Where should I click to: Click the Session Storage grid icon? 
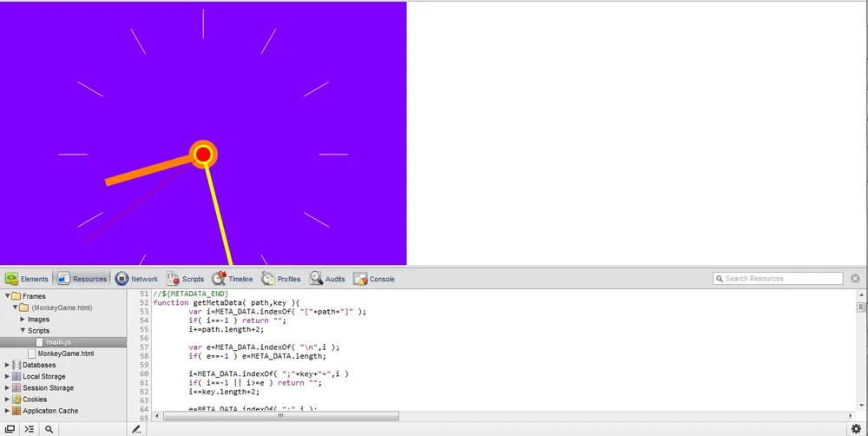coord(16,388)
